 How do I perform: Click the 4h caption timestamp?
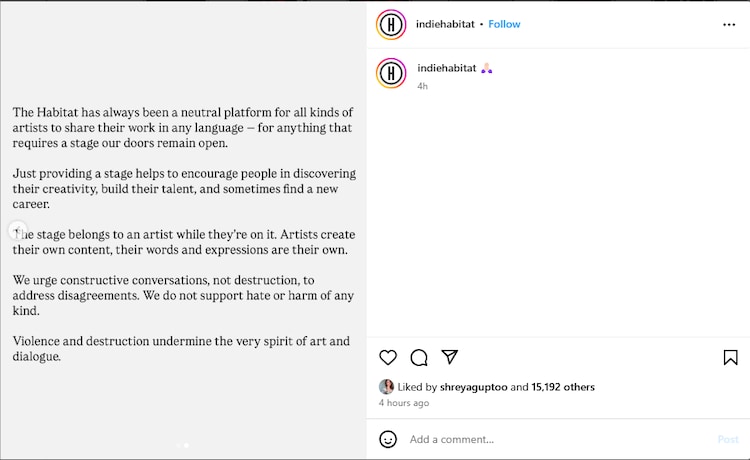(422, 86)
